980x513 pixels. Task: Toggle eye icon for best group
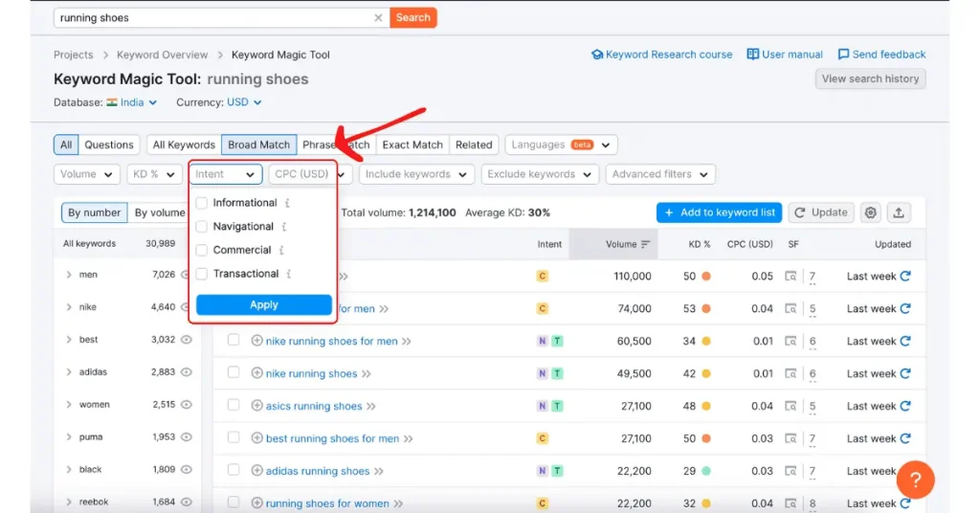(187, 340)
